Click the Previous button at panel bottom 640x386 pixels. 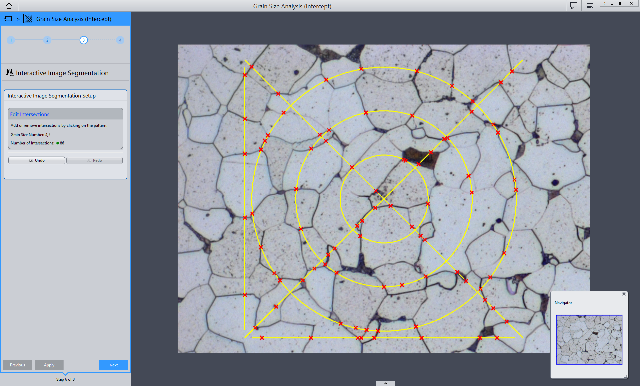(x=18, y=365)
